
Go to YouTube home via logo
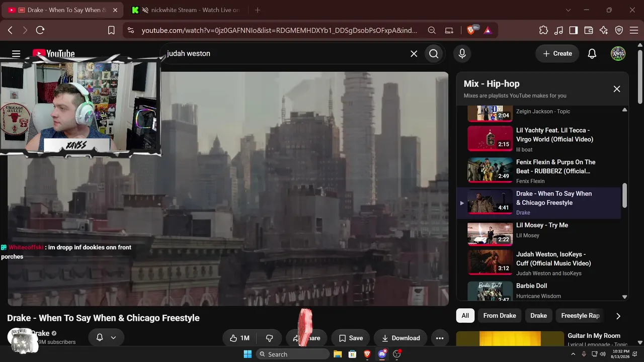tap(53, 54)
